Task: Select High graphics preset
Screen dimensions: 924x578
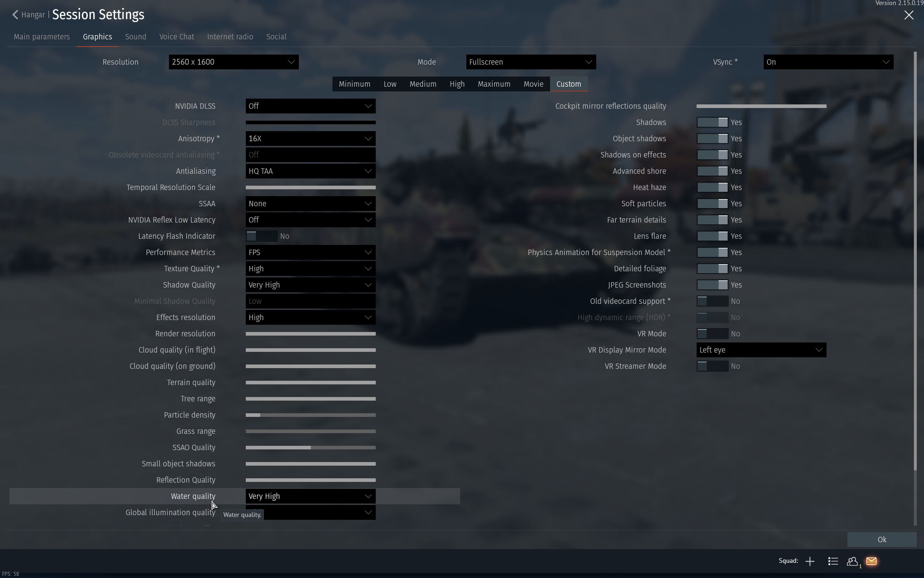Action: tap(457, 84)
